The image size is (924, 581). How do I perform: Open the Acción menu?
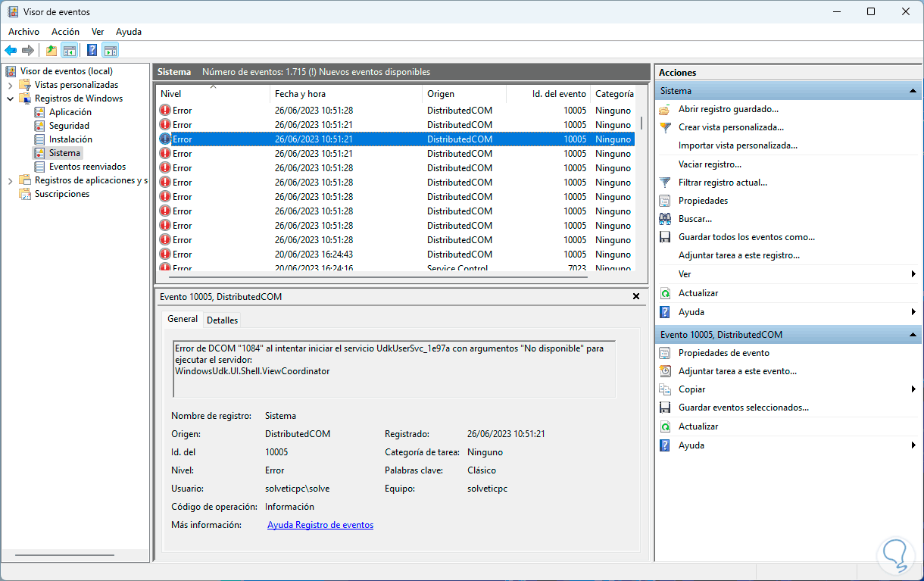65,32
